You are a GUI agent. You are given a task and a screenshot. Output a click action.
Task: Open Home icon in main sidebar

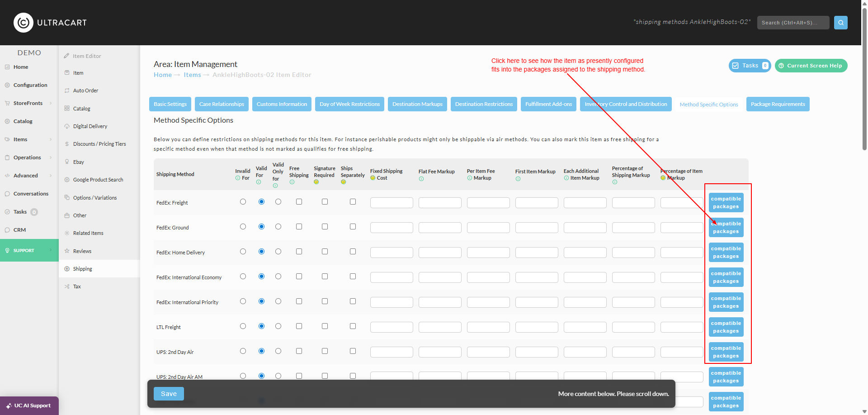7,67
